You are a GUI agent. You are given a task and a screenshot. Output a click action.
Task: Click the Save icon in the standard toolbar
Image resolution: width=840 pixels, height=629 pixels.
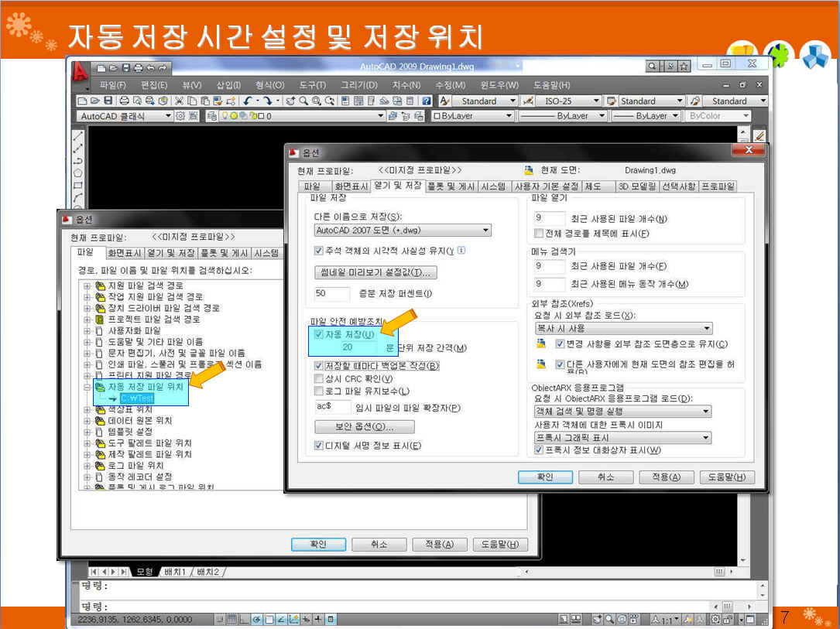pyautogui.click(x=108, y=101)
